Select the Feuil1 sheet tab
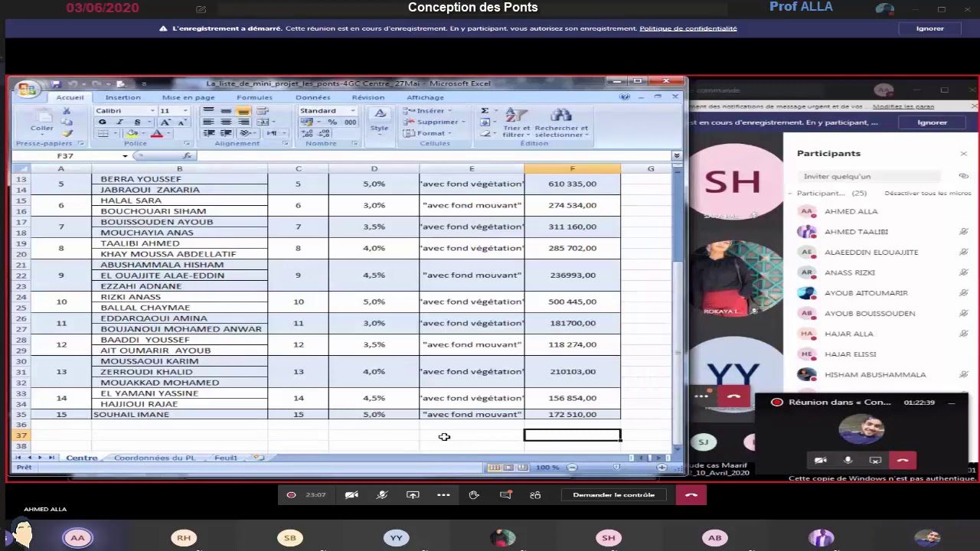Image resolution: width=980 pixels, height=551 pixels. (226, 458)
